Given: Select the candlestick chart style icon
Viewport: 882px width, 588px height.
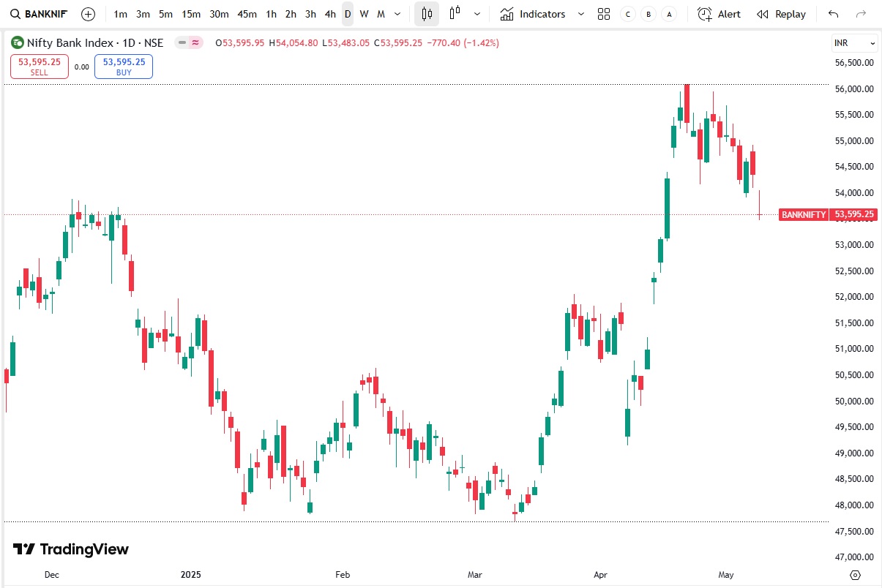Looking at the screenshot, I should coord(427,14).
